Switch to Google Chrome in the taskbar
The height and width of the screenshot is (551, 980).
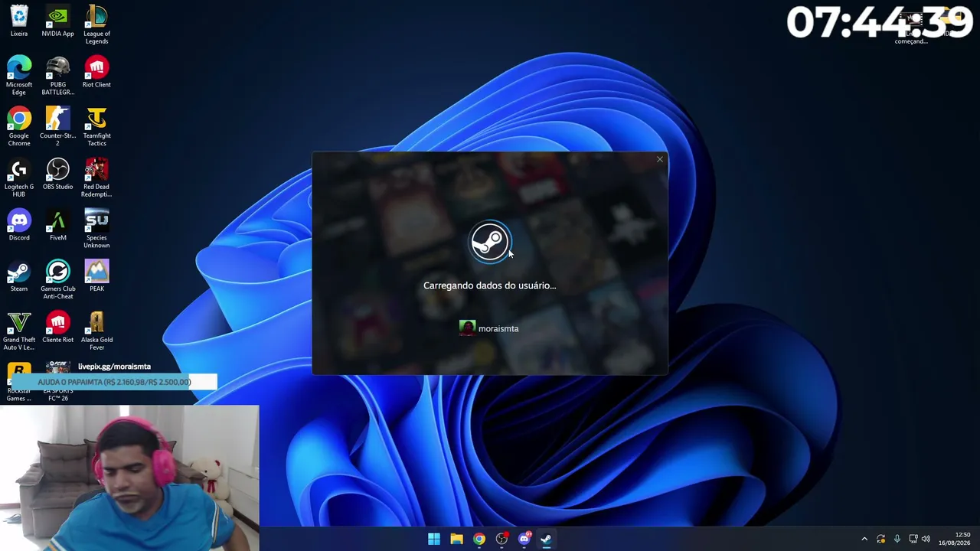[x=479, y=539]
